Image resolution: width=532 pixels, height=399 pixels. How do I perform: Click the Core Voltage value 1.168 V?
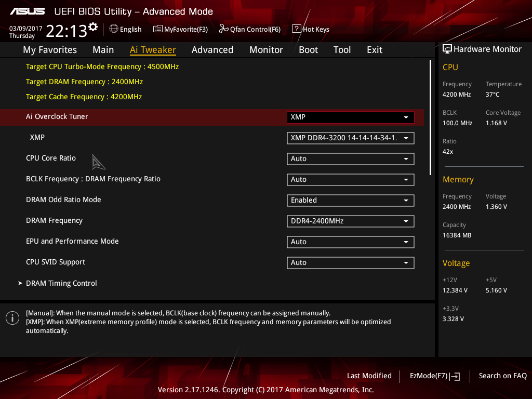point(496,123)
